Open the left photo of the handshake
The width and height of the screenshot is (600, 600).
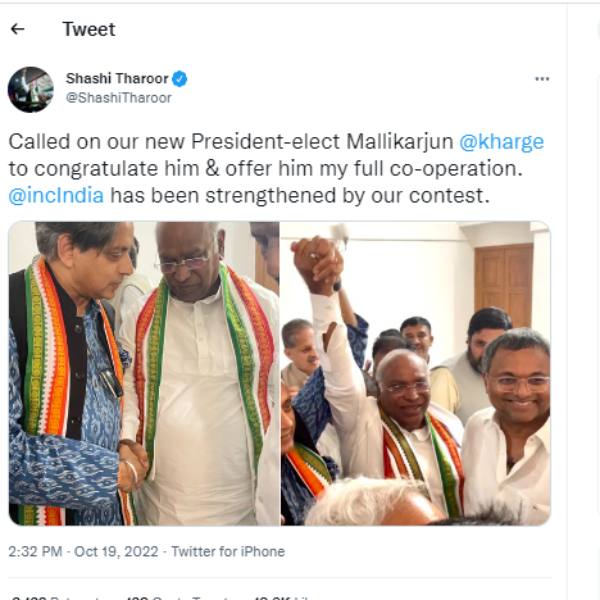click(143, 373)
